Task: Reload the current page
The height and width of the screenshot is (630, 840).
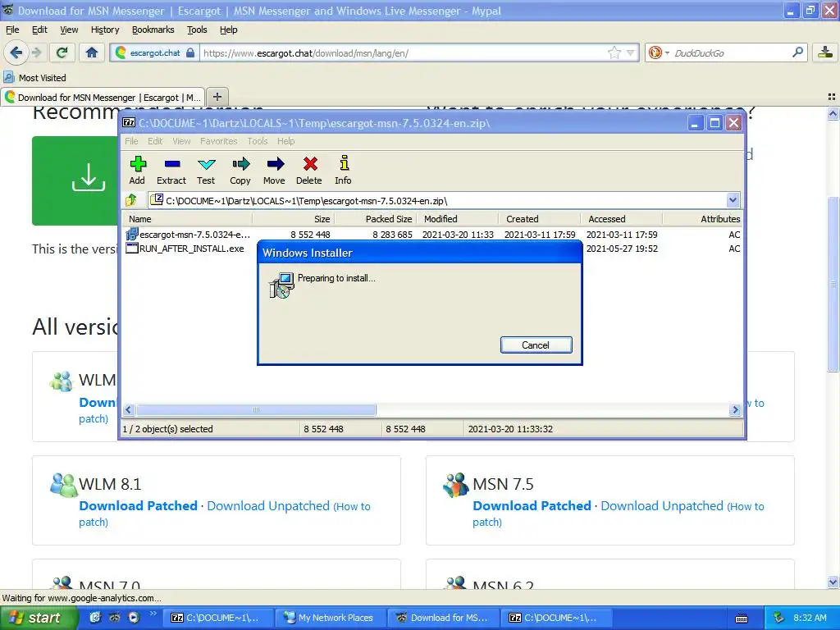Action: click(62, 52)
